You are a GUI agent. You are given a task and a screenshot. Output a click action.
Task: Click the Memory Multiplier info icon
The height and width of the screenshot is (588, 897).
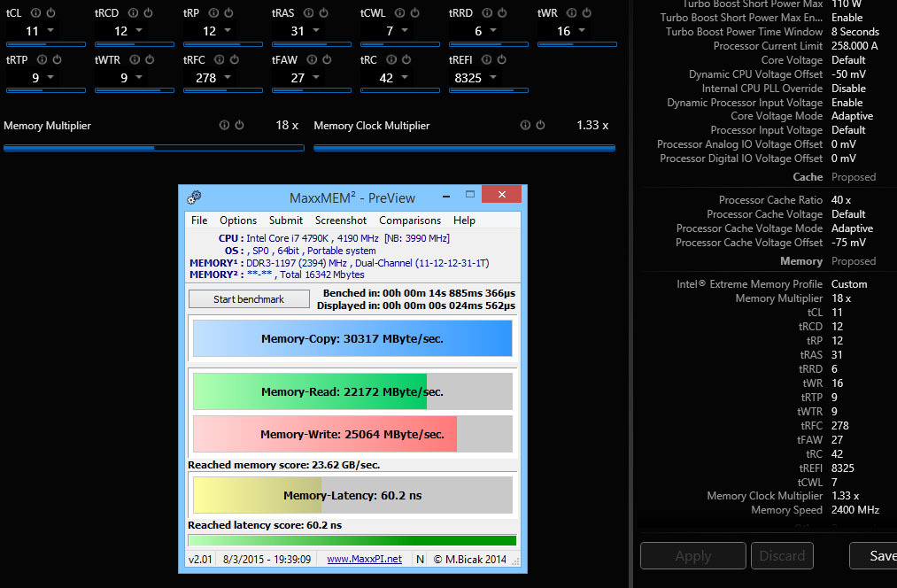224,125
